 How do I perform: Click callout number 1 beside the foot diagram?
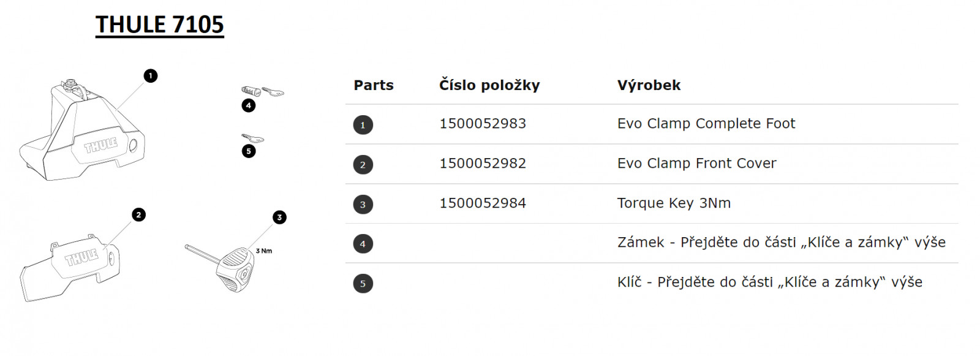151,76
